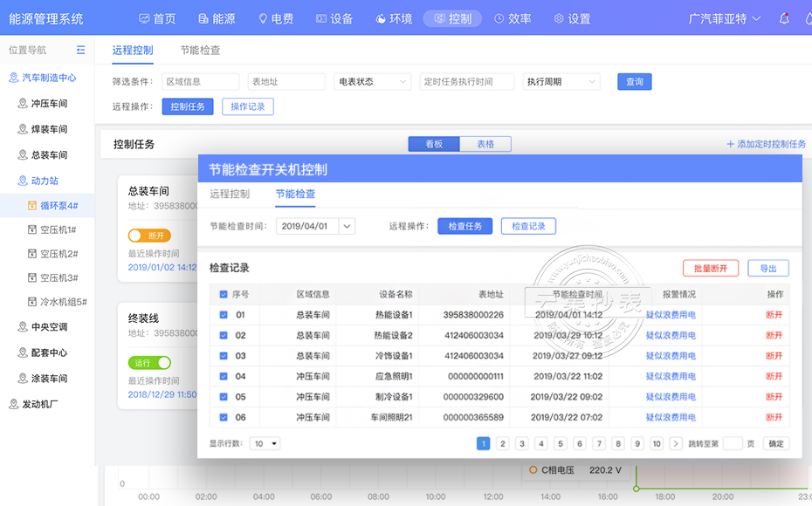Click the 批量断开 button
812x506 pixels.
[x=710, y=269]
